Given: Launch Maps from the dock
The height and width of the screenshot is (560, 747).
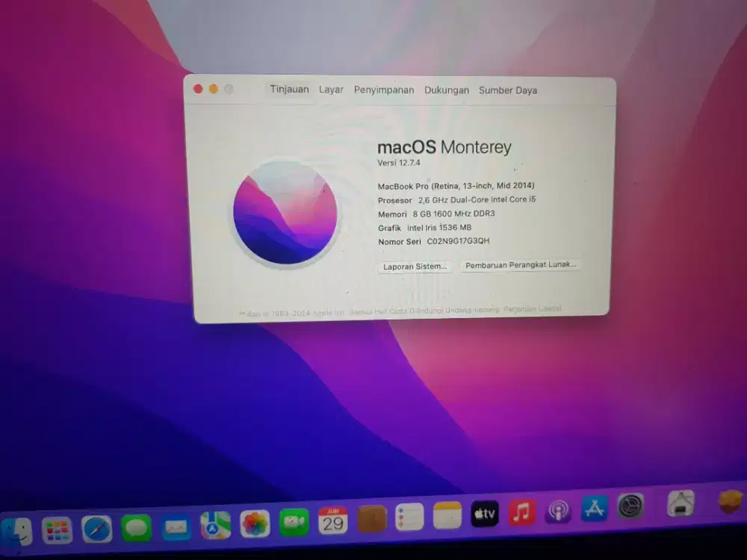Looking at the screenshot, I should (x=215, y=525).
